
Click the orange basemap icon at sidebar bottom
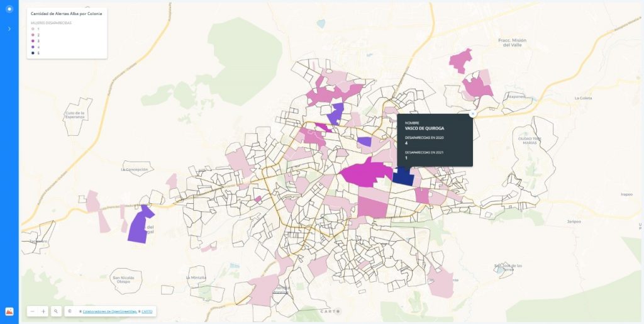pos(9,311)
